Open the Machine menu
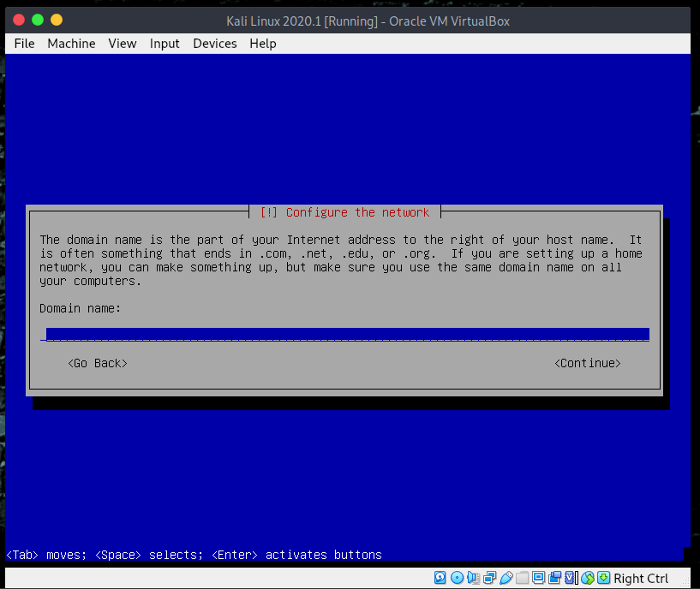This screenshot has width=700, height=589. pyautogui.click(x=71, y=44)
